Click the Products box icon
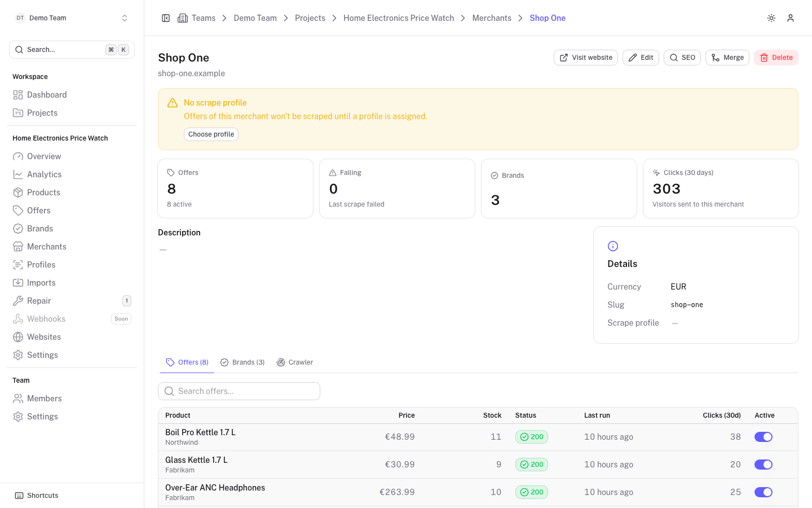Screen dimensions: 812x508 pyautogui.click(x=18, y=192)
